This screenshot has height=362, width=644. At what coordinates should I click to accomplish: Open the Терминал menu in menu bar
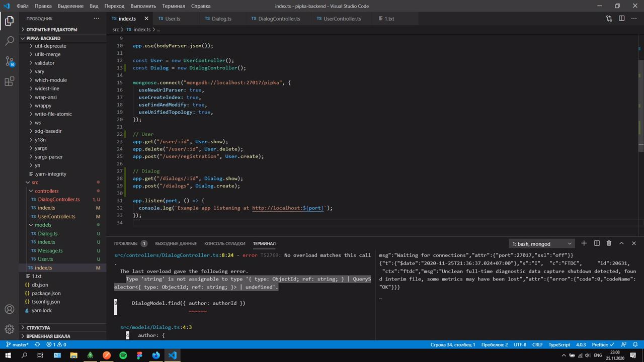point(174,6)
